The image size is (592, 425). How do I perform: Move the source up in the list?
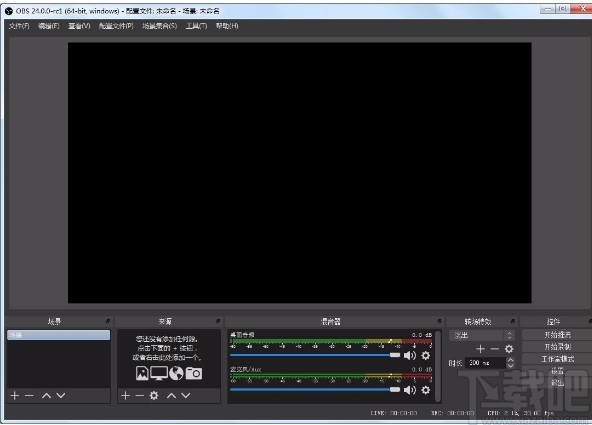coord(171,396)
